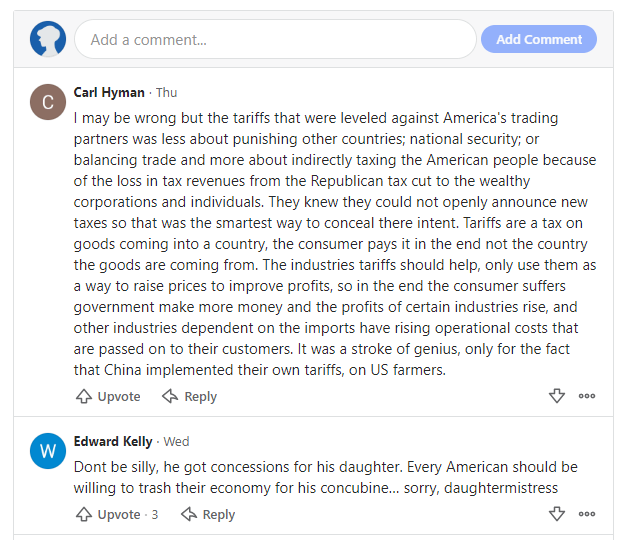628x540 pixels.
Task: Click the upvote arrow on Carl Hyman's comment
Action: 84,396
